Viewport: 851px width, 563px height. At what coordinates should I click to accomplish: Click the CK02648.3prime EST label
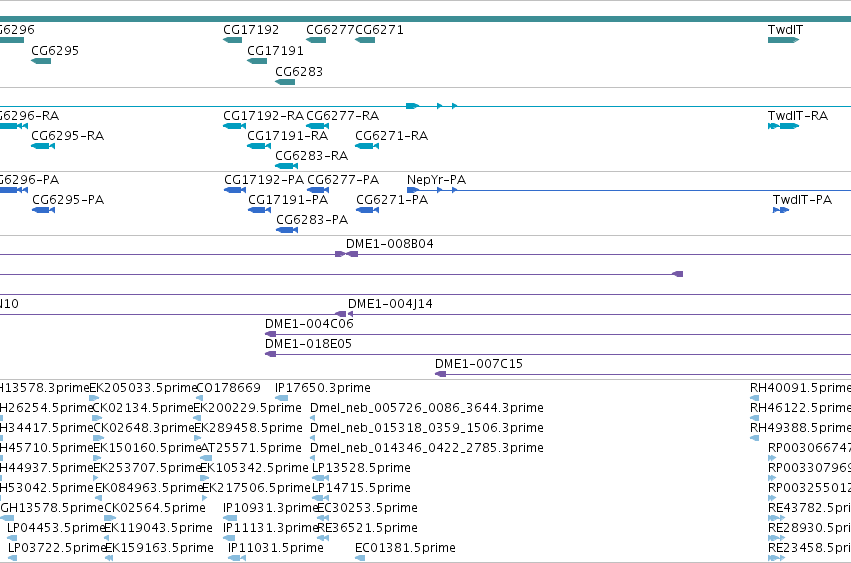tap(143, 428)
